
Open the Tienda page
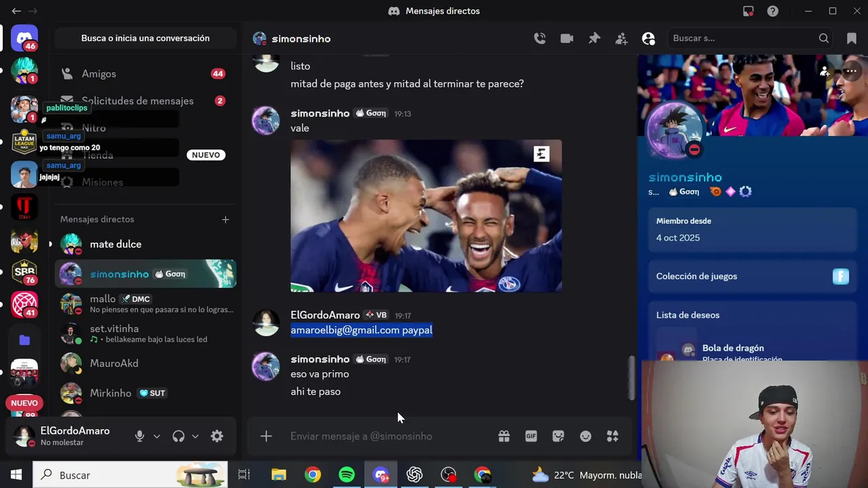click(x=146, y=155)
